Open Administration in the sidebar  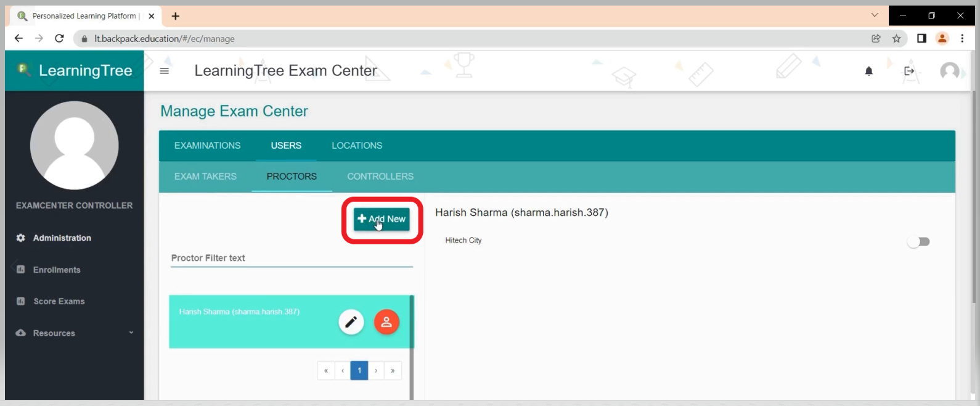pyautogui.click(x=62, y=238)
